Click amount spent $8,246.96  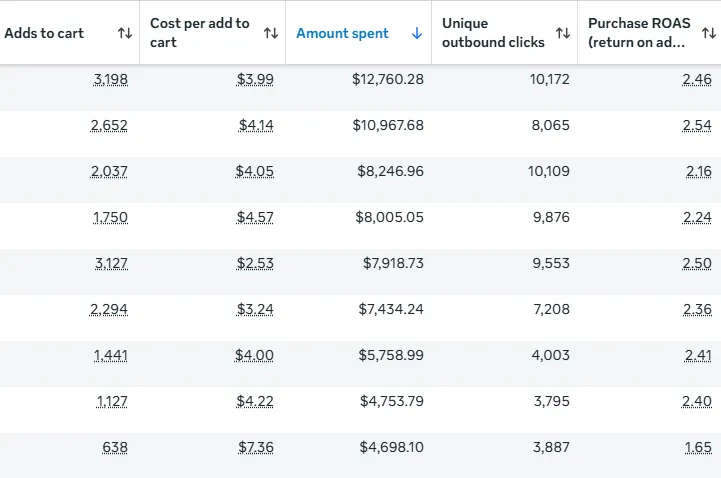tap(390, 171)
